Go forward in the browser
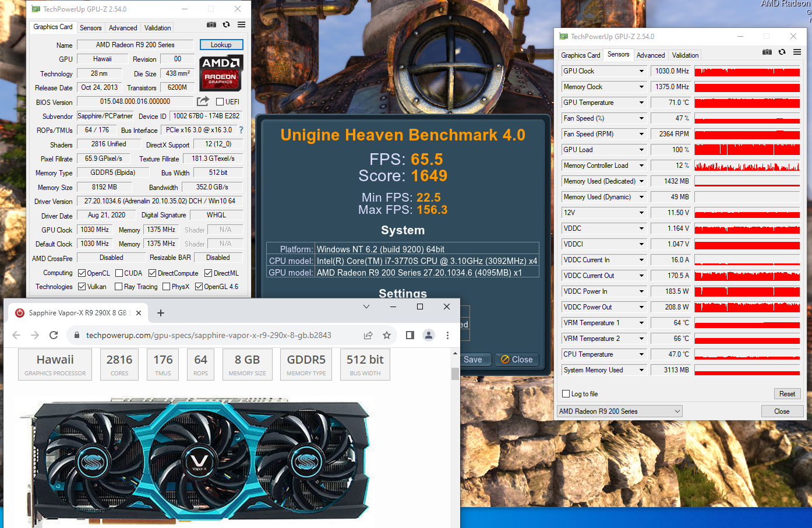 (x=35, y=335)
